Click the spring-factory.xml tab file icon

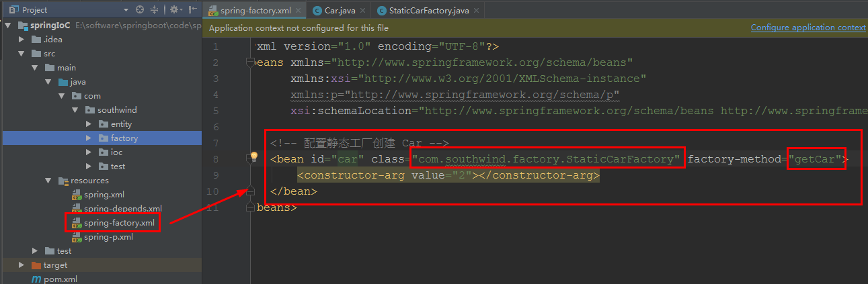point(214,11)
